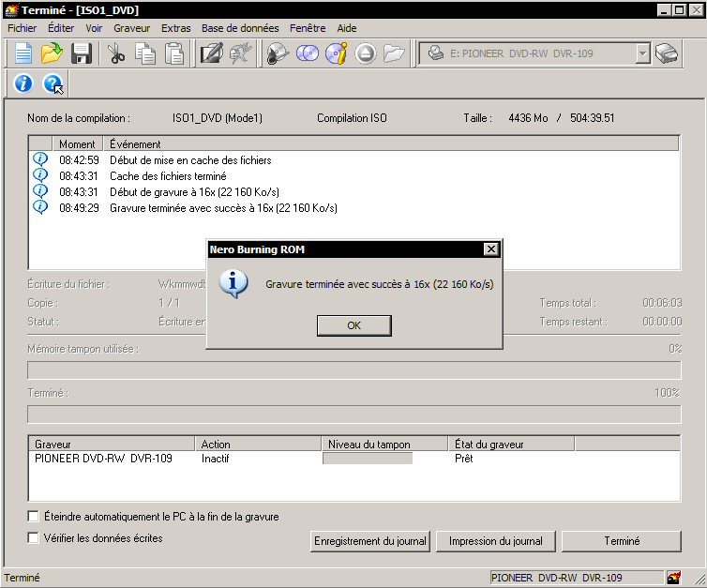Click the Copy icon in toolbar
The width and height of the screenshot is (707, 588).
tap(145, 53)
